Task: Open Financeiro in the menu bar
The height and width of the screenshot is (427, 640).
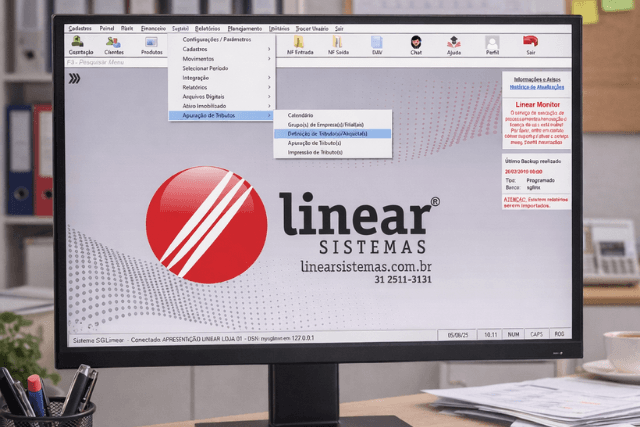Action: tap(153, 29)
